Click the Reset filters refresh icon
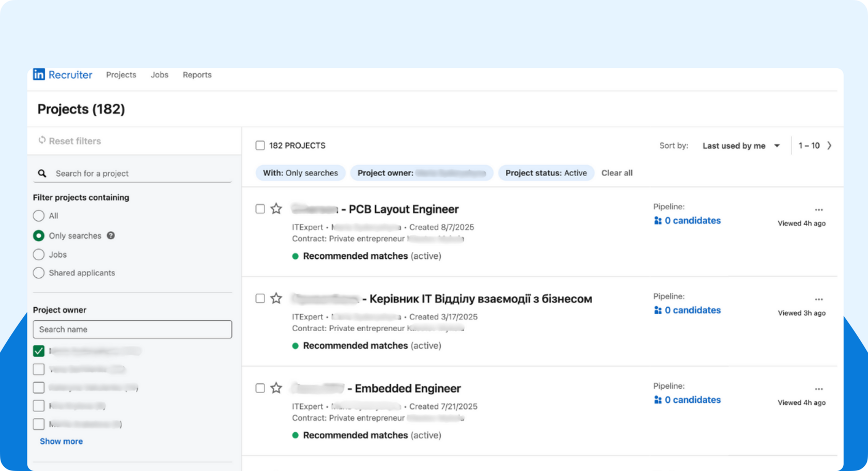This screenshot has height=471, width=868. coord(42,140)
